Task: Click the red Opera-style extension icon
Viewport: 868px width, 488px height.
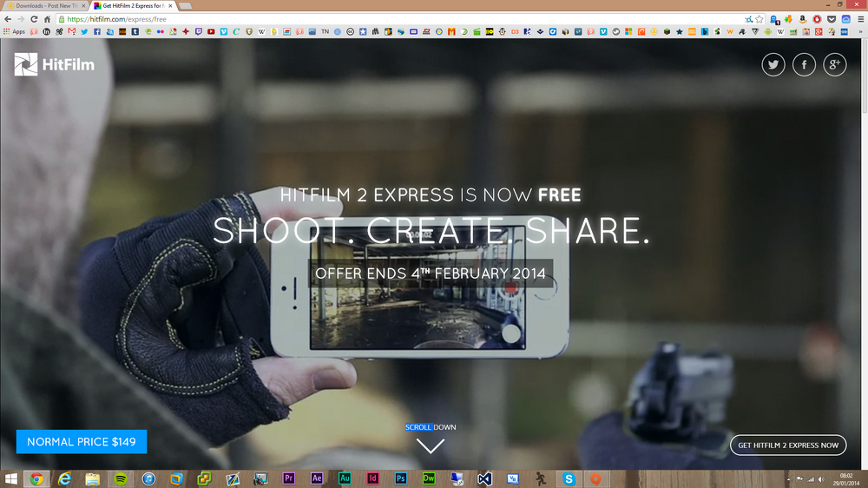Action: point(817,19)
